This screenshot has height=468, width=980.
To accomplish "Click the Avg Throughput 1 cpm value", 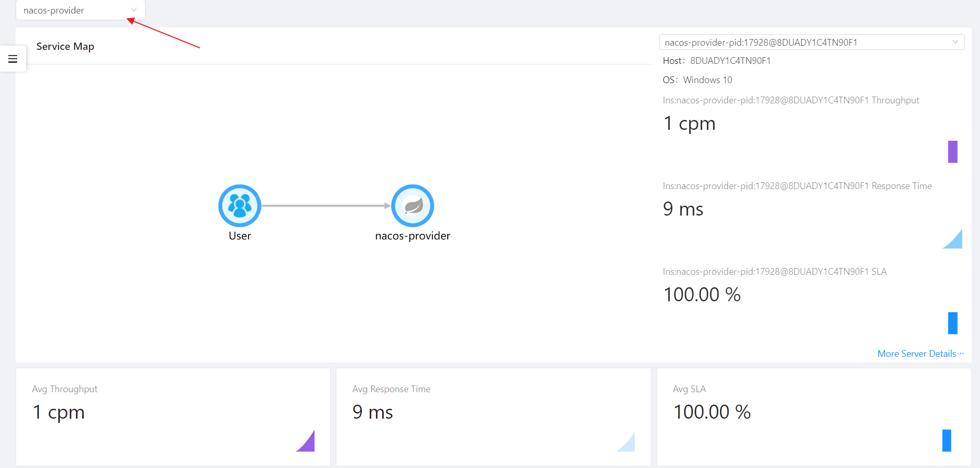I will (59, 412).
